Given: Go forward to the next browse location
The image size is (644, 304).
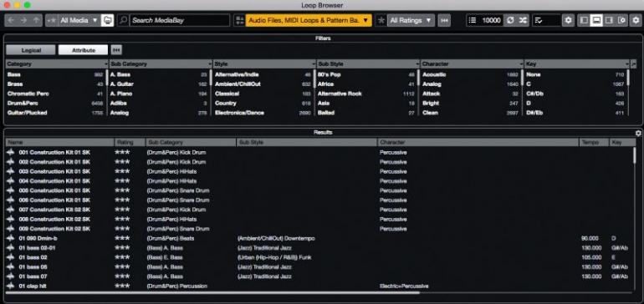Looking at the screenshot, I should point(23,20).
